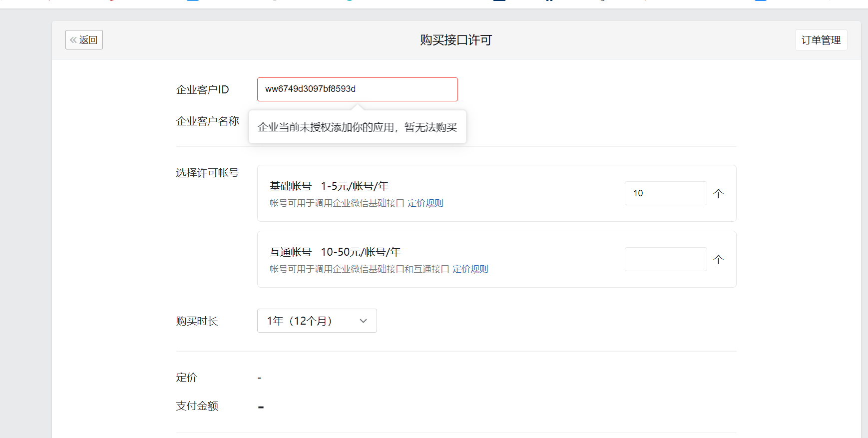Click the 支付金额 label
The height and width of the screenshot is (438, 868).
tap(197, 406)
